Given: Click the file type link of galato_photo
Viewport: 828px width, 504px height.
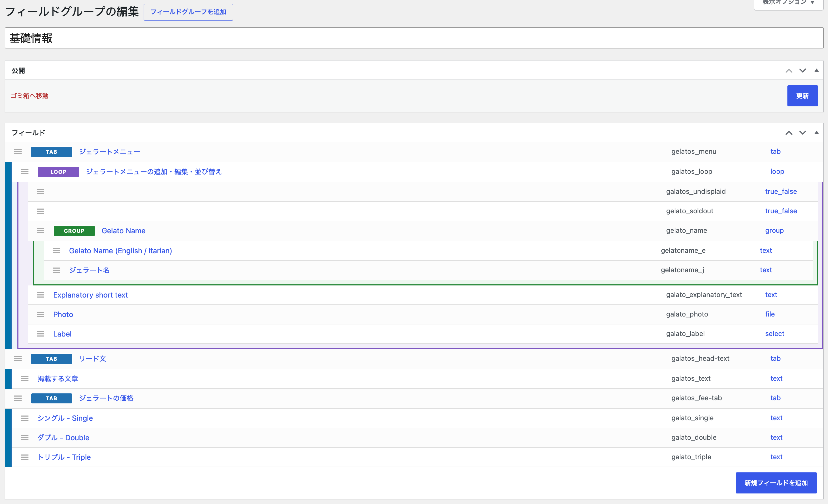Looking at the screenshot, I should 769,314.
